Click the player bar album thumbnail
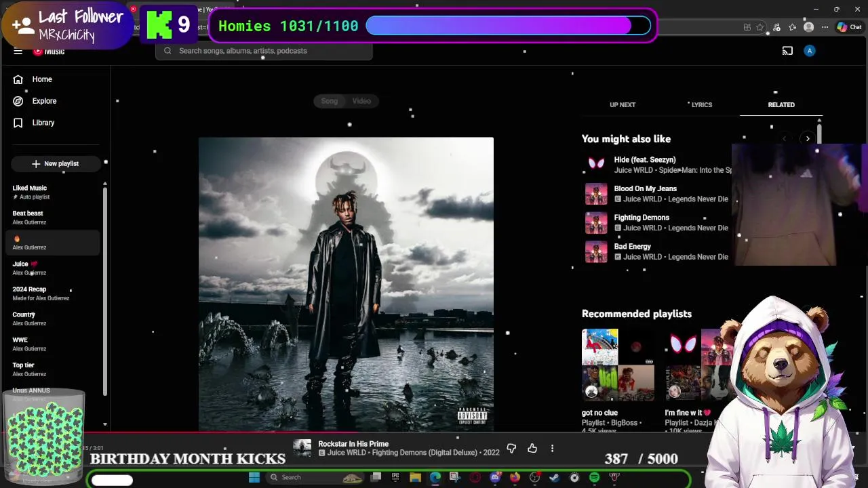Screen dimensions: 868x488 click(302, 448)
